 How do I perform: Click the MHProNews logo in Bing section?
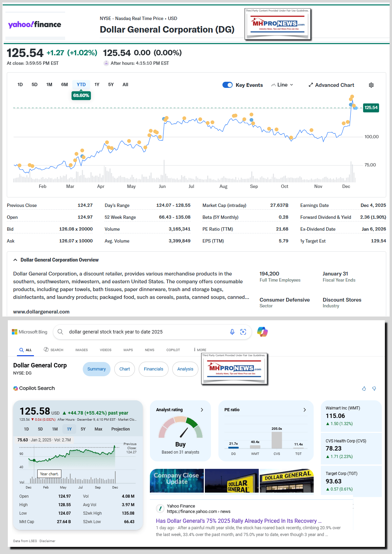(235, 369)
